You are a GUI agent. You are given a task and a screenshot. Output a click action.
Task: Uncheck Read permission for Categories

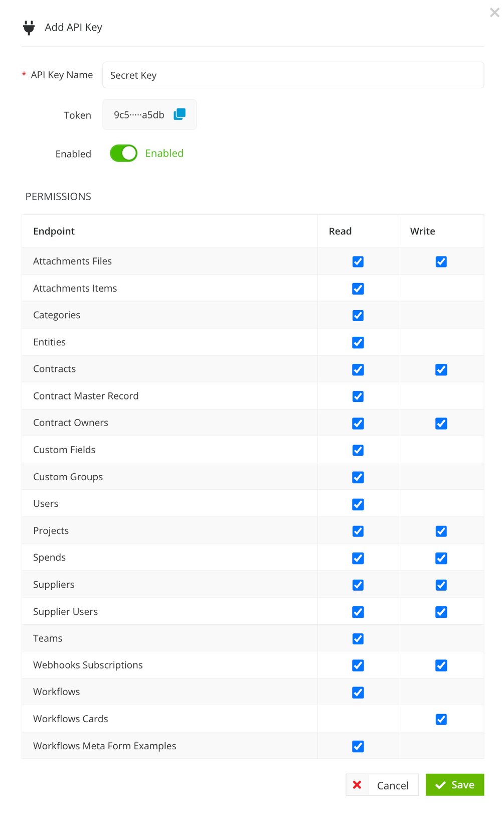(x=358, y=315)
